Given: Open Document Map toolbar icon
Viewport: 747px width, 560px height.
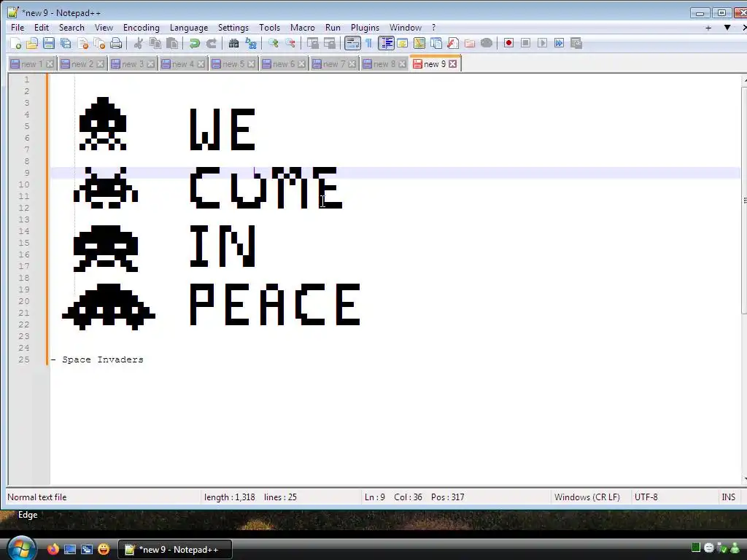Looking at the screenshot, I should point(419,43).
